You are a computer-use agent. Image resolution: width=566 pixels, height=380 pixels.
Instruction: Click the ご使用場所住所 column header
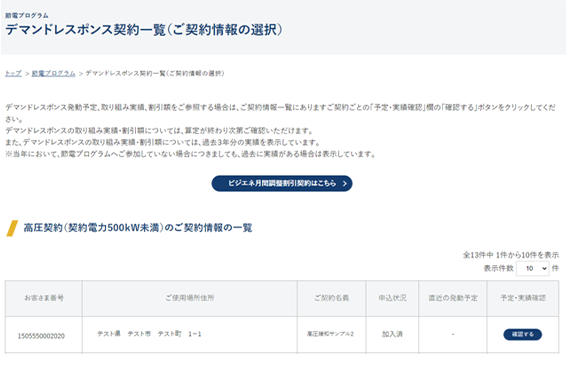(190, 298)
